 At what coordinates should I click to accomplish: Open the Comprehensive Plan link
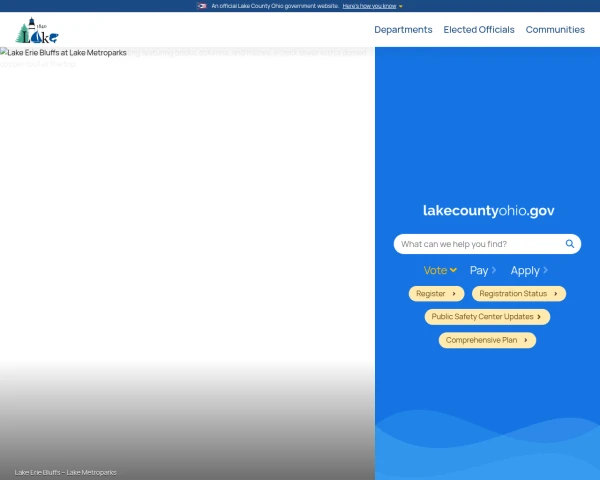click(x=487, y=340)
